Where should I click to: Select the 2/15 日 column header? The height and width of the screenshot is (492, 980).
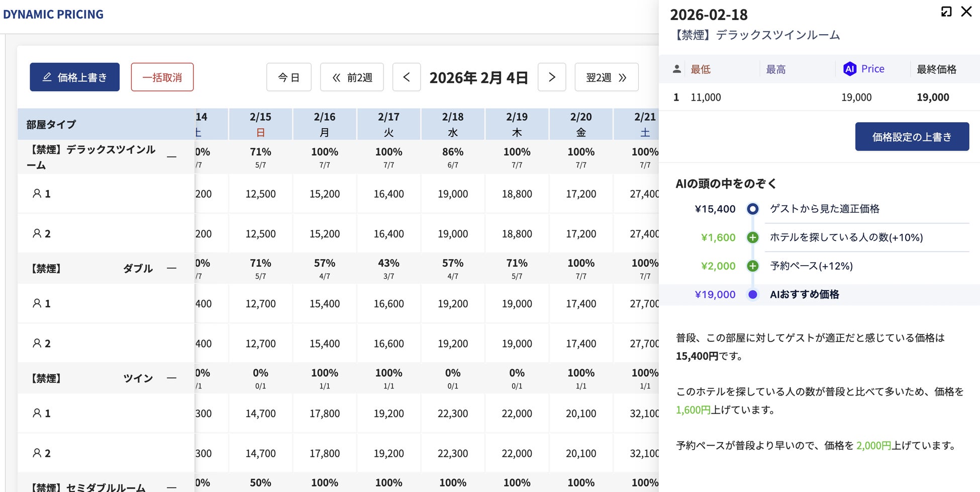(260, 124)
